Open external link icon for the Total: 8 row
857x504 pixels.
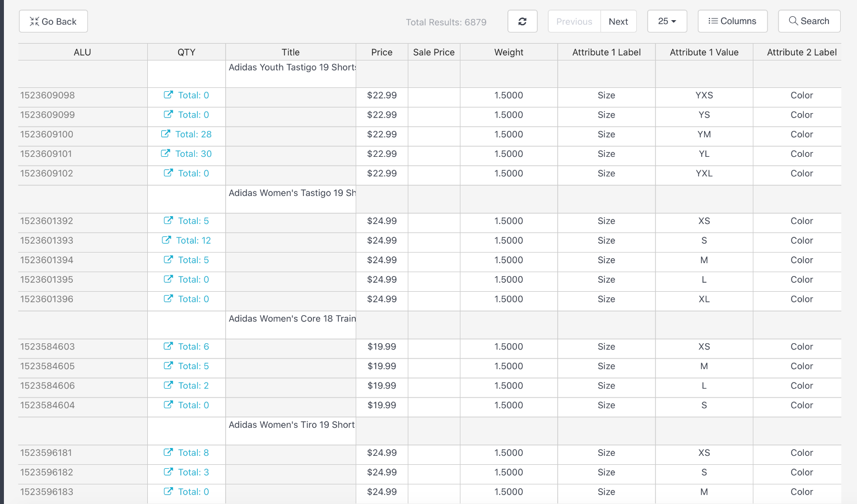coord(167,452)
